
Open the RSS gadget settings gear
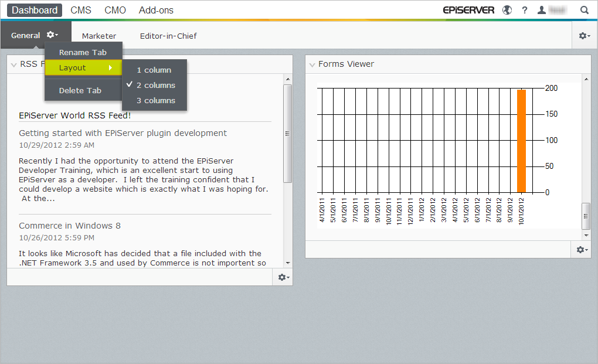[283, 277]
